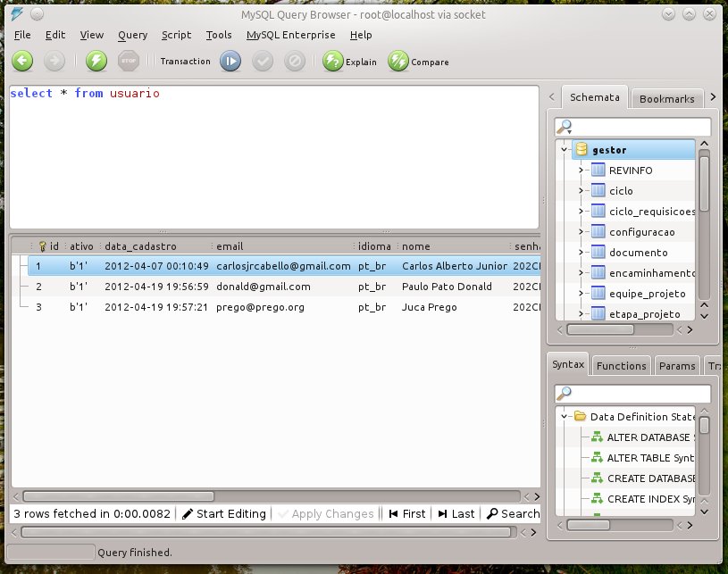Click the Compare results icon

tap(398, 61)
